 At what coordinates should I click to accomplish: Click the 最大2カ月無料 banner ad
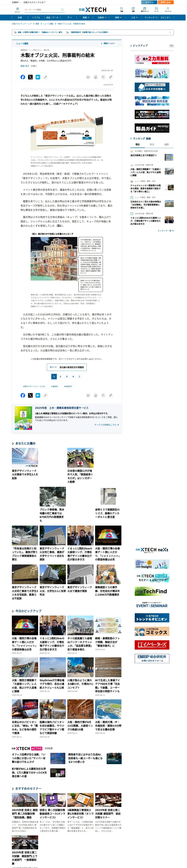click(152, 60)
